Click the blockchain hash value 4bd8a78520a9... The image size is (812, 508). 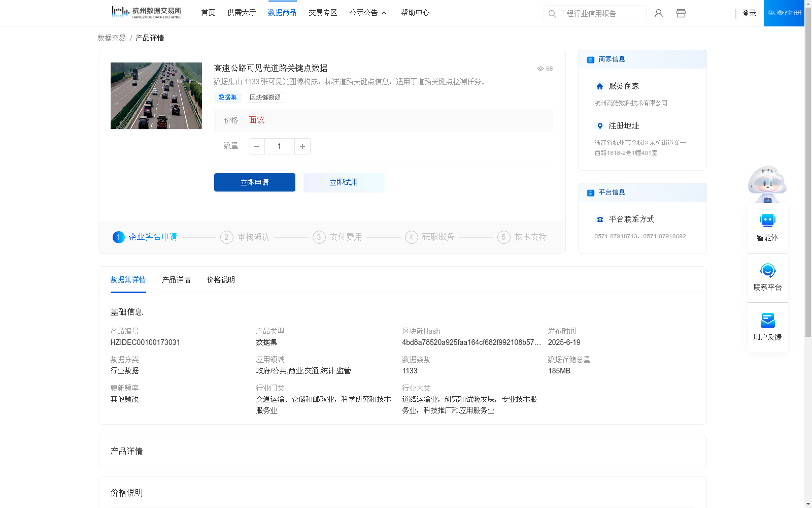[471, 342]
